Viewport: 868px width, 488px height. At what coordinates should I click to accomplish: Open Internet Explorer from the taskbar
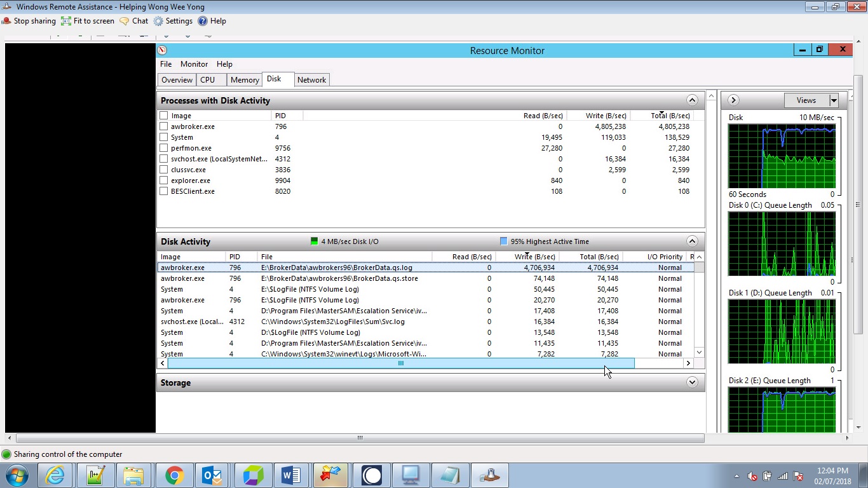pyautogui.click(x=55, y=475)
